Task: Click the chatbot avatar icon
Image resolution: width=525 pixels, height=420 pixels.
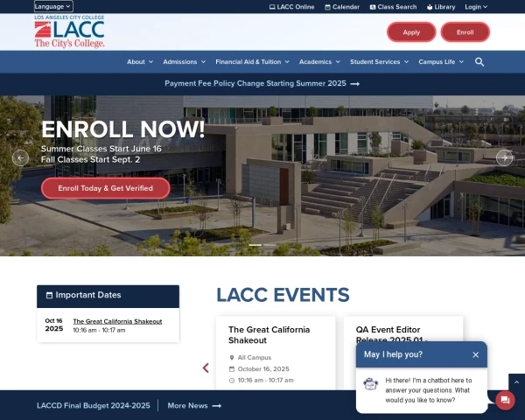Action: pyautogui.click(x=371, y=384)
